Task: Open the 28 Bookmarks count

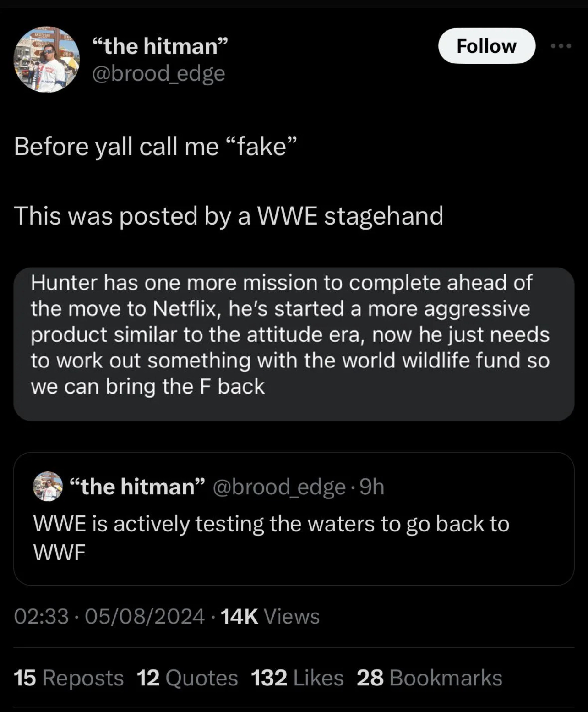Action: point(429,678)
